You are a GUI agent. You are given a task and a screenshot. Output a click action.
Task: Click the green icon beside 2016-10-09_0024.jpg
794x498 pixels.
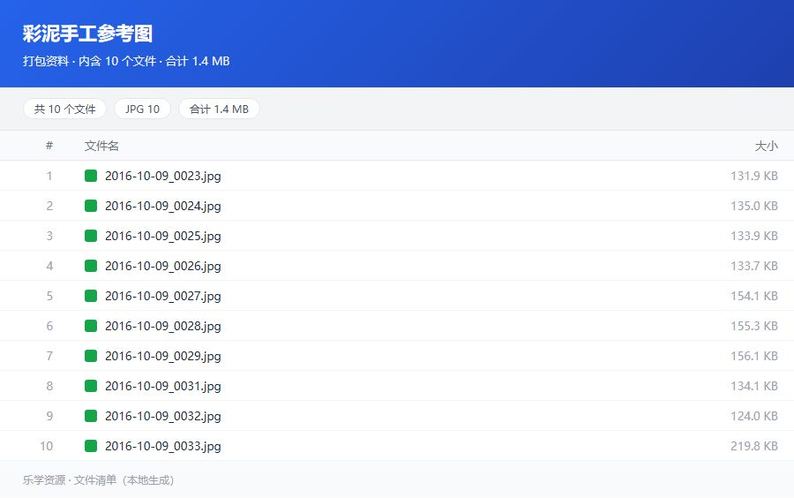[91, 206]
